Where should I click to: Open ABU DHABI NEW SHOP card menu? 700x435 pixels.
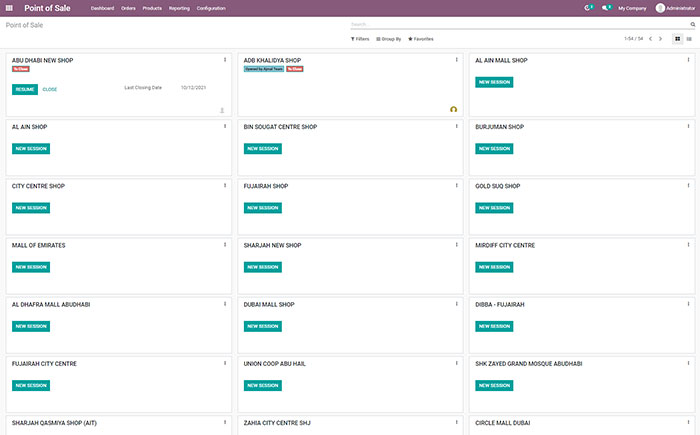[x=225, y=60]
